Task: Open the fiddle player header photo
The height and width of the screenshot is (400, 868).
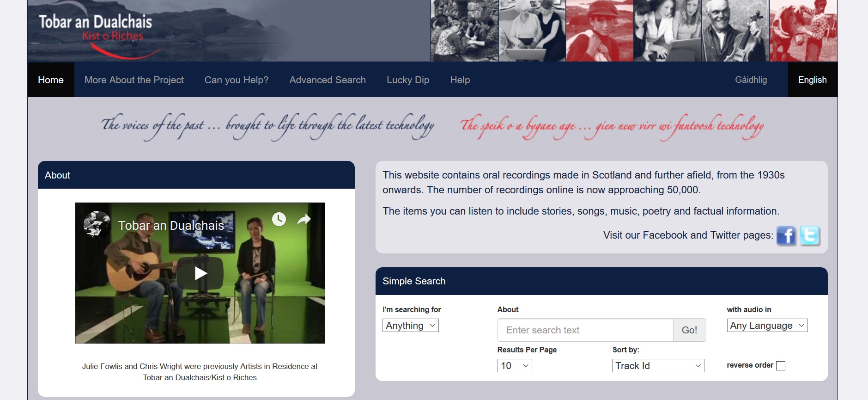Action: click(735, 31)
